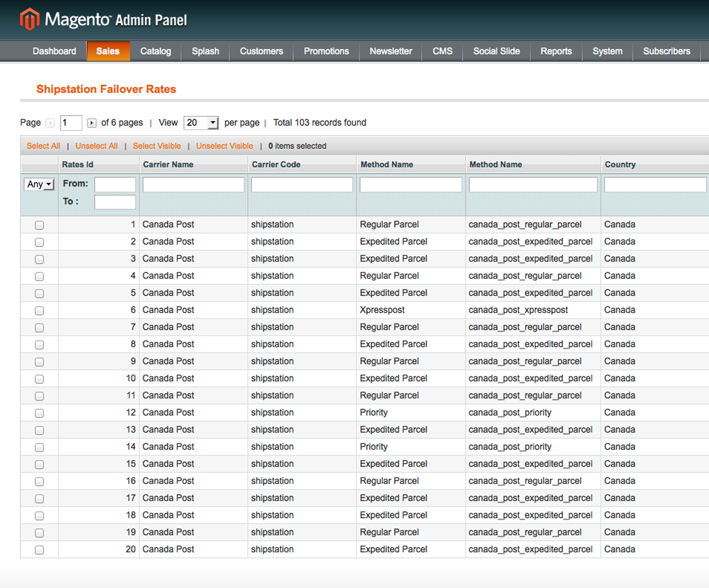Select the checkbox for rate 6 Xpresspost
709x588 pixels.
coord(39,310)
